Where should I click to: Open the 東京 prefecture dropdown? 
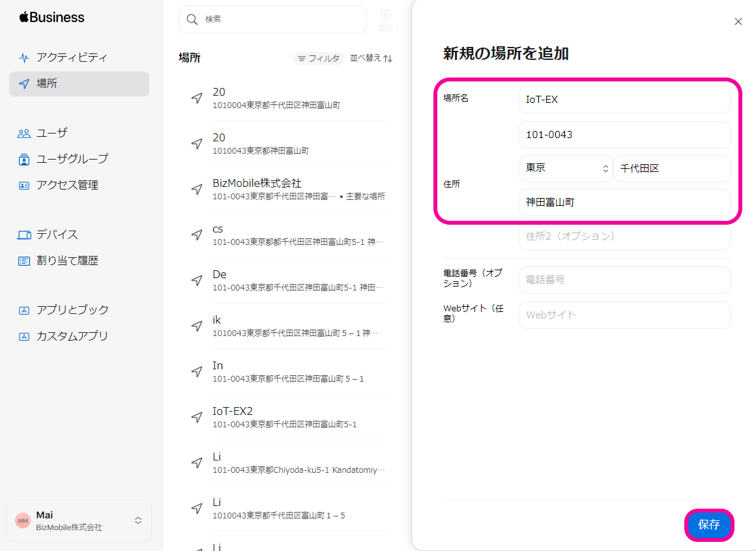pos(566,168)
